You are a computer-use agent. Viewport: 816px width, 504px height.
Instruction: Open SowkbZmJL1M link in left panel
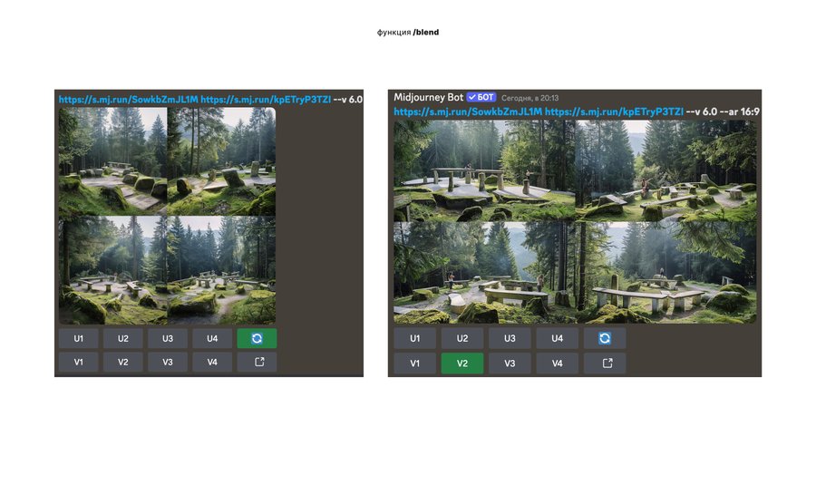(x=129, y=100)
